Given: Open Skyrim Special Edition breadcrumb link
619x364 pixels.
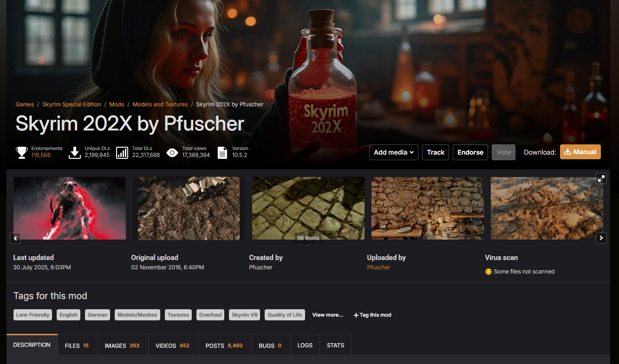Looking at the screenshot, I should [72, 104].
